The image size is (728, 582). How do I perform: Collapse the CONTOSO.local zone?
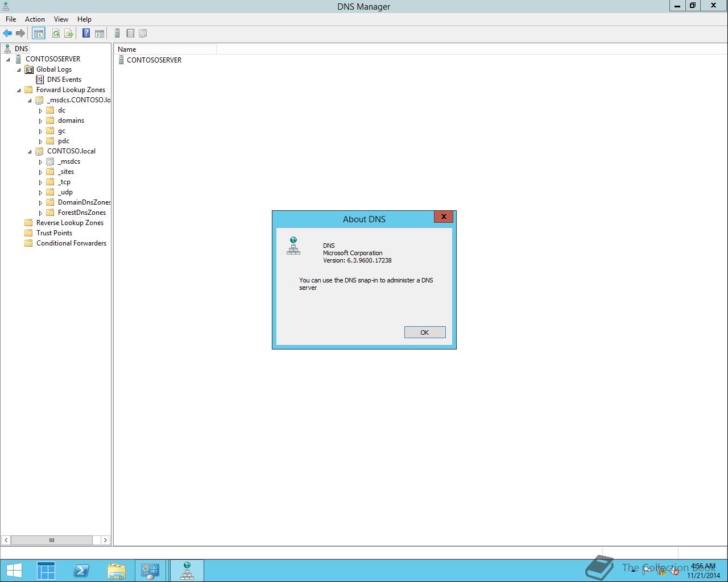click(30, 152)
